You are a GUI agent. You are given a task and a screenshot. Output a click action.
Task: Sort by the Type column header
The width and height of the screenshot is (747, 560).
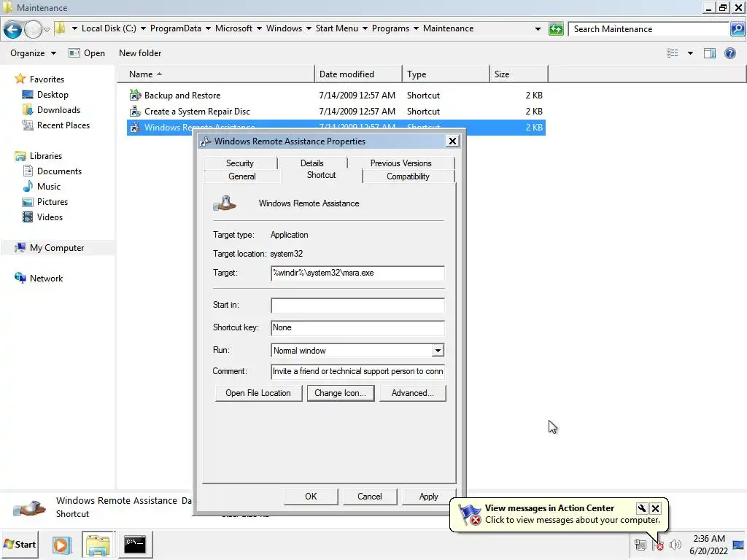[446, 74]
